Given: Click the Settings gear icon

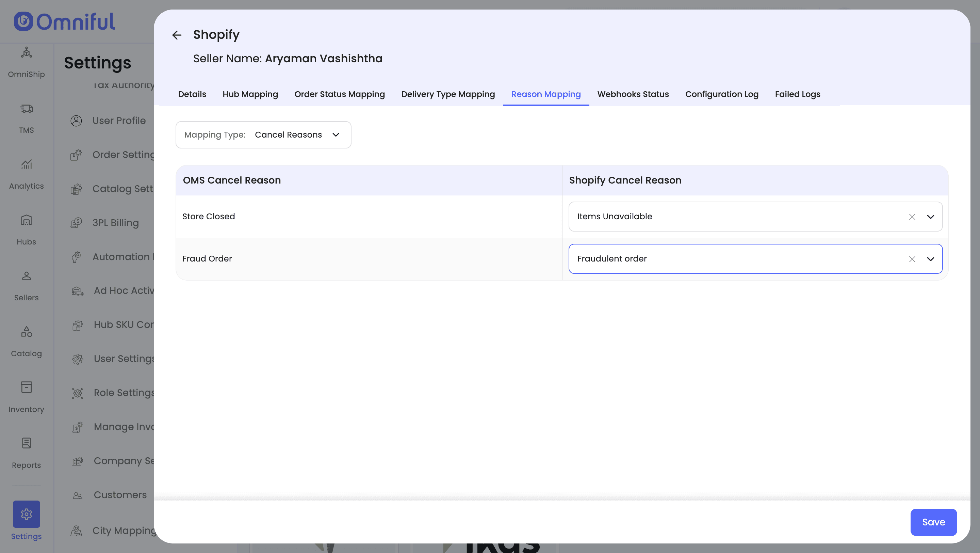Looking at the screenshot, I should [x=26, y=514].
